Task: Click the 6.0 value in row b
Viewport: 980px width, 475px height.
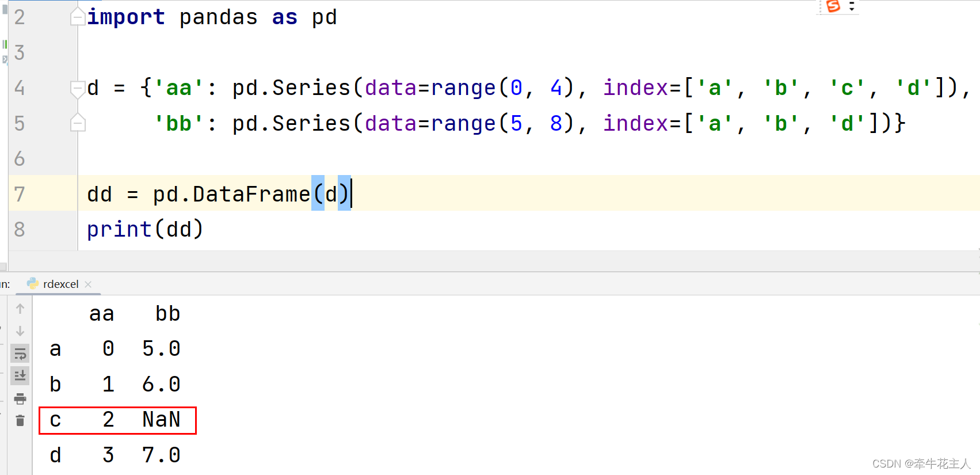Action: [x=161, y=385]
